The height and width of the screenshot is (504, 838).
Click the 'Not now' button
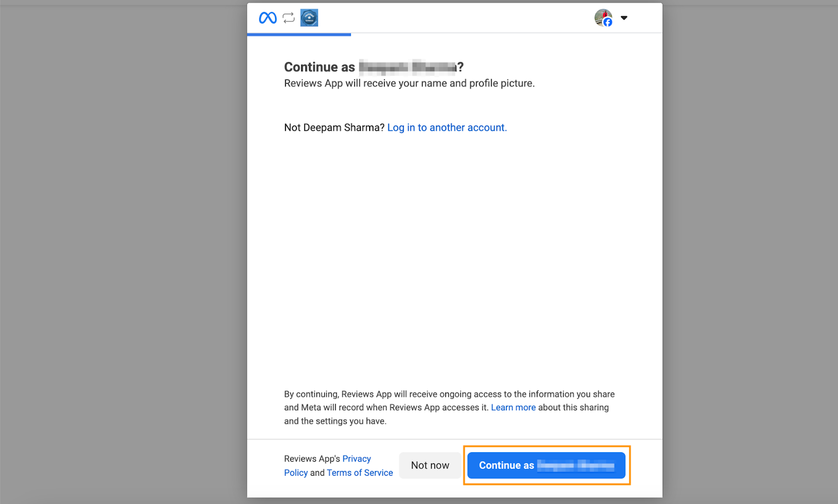430,465
